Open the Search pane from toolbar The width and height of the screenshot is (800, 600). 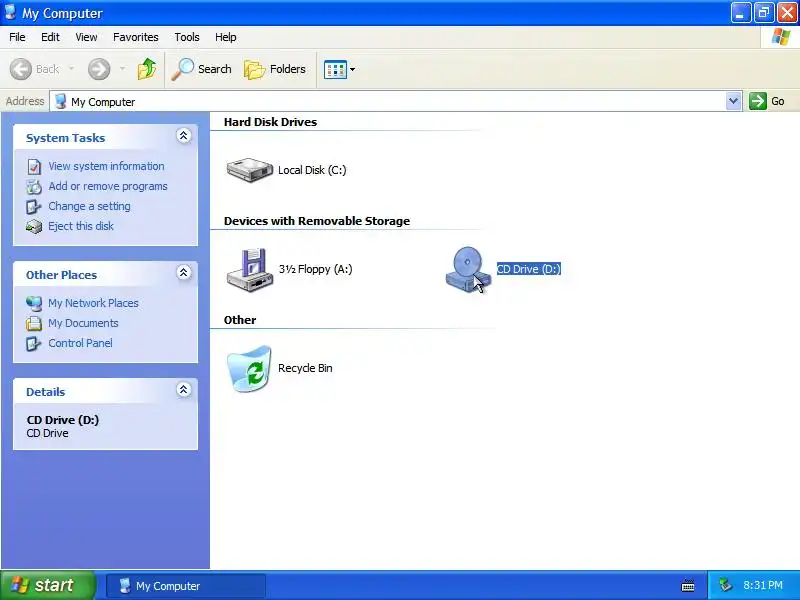tap(202, 69)
